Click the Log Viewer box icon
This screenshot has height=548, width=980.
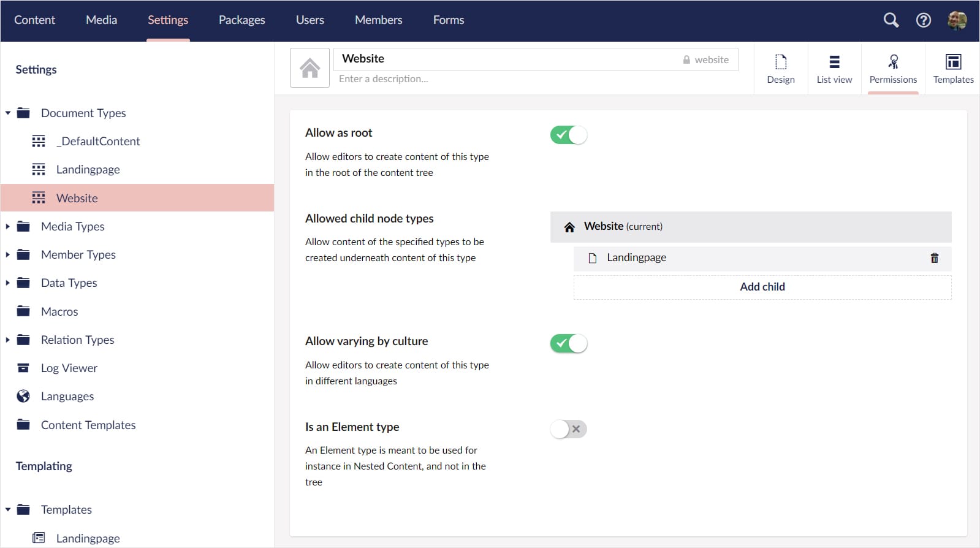click(23, 368)
